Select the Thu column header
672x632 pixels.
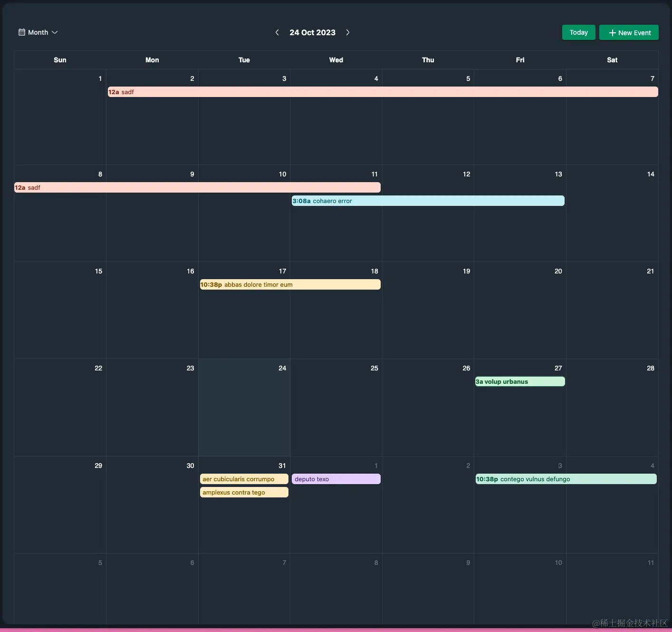[428, 60]
